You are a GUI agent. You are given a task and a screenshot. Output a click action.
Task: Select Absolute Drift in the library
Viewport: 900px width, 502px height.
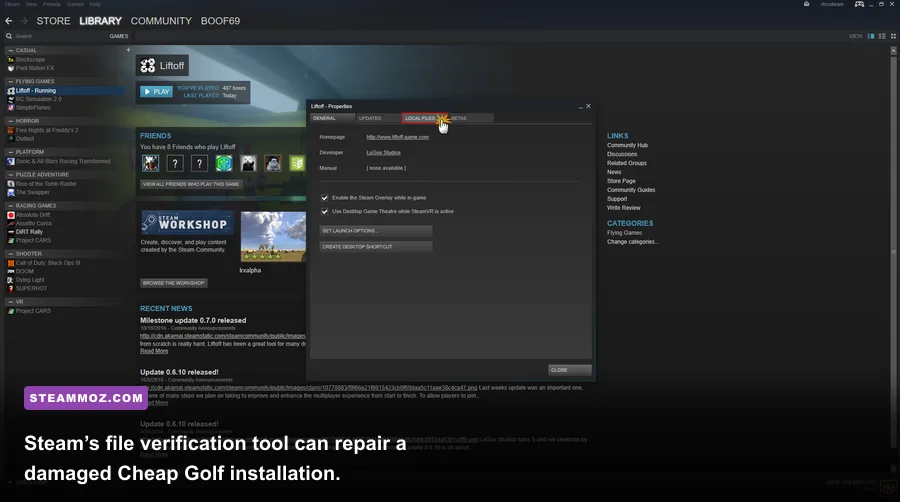tap(33, 215)
